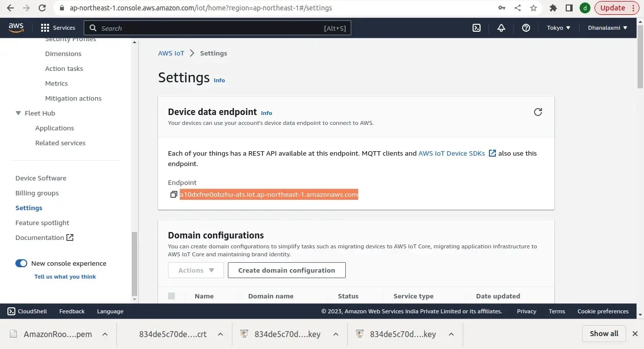This screenshot has width=644, height=349.
Task: Open the Chrome profile avatar
Action: coord(585,8)
